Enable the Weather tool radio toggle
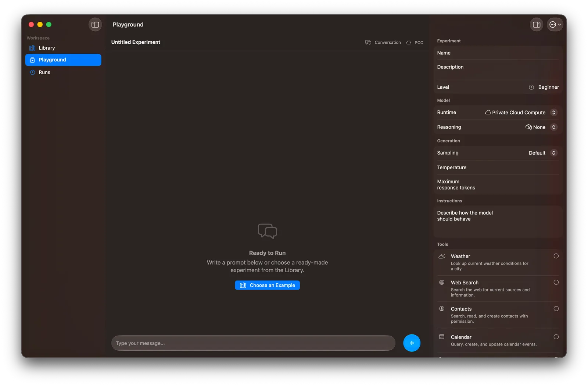 click(x=556, y=256)
